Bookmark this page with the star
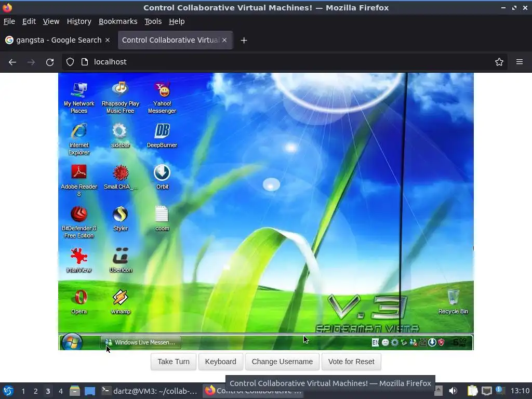Screen dimensions: 532x399 click(499, 62)
